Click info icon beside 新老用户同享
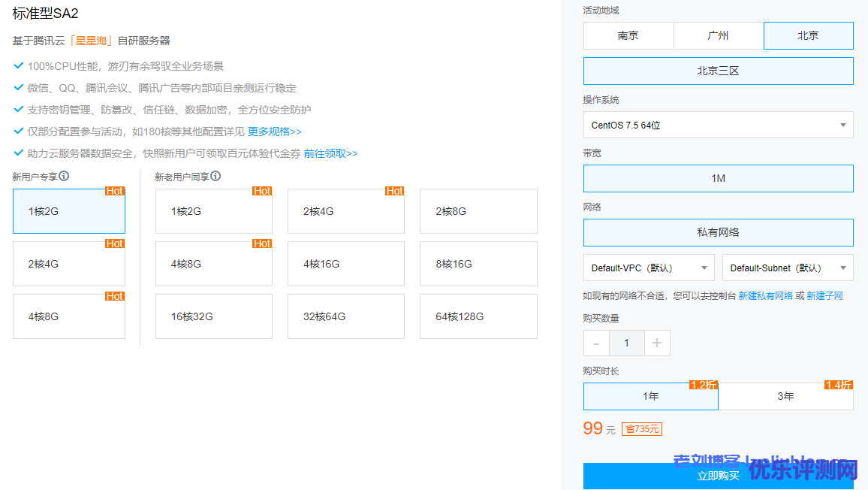 point(215,176)
